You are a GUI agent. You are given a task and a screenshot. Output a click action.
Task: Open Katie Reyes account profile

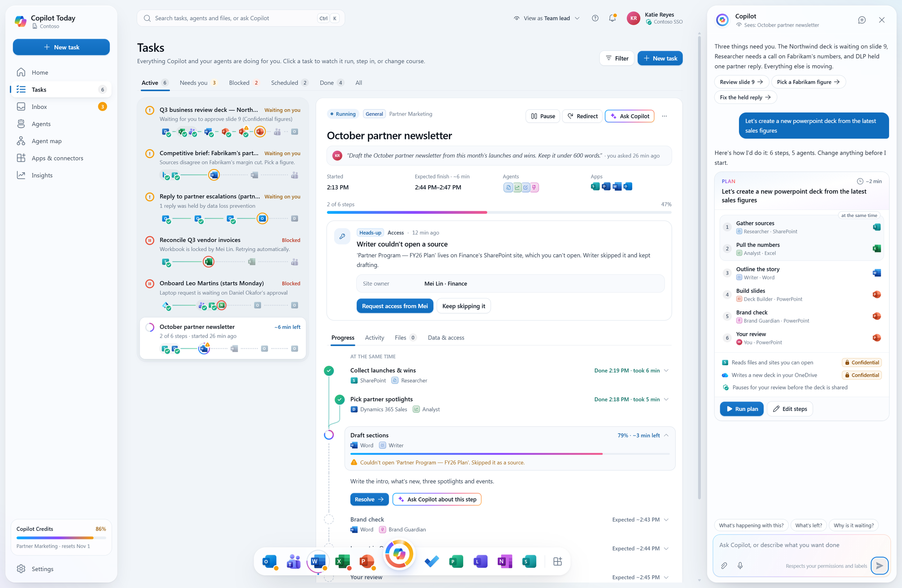point(654,18)
